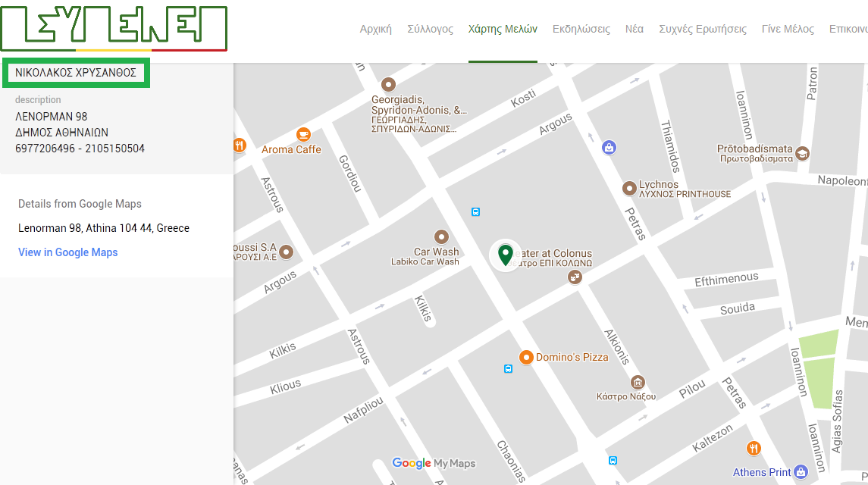
Task: Select the restaurant marker left of Aroma Caffe
Action: point(239,145)
